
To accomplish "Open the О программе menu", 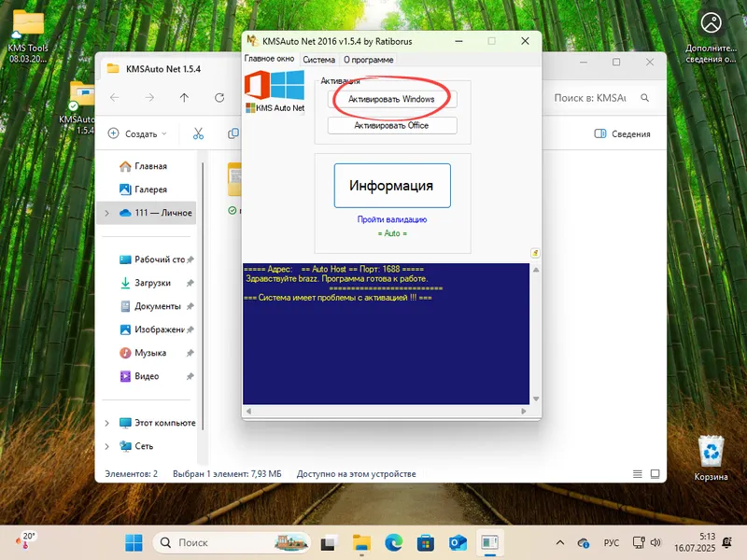I will [x=366, y=58].
